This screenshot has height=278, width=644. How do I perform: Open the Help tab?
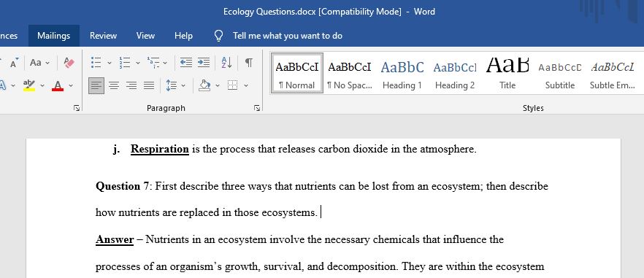[x=183, y=36]
